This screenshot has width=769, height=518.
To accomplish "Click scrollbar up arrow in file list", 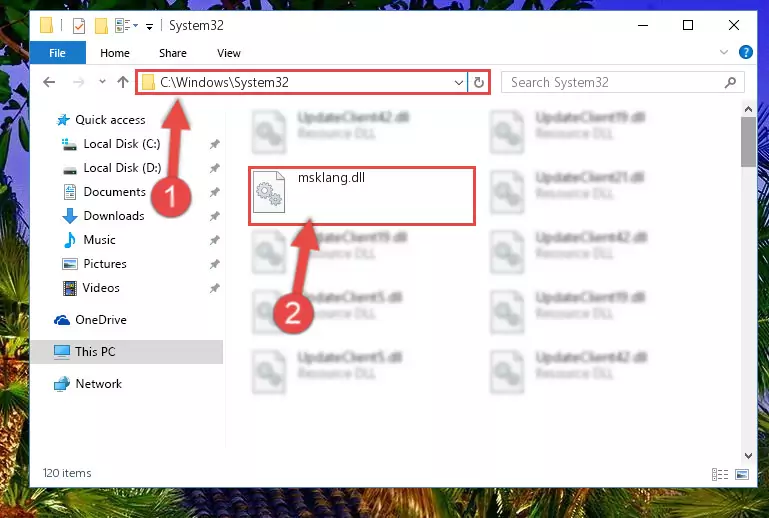I will tap(748, 109).
